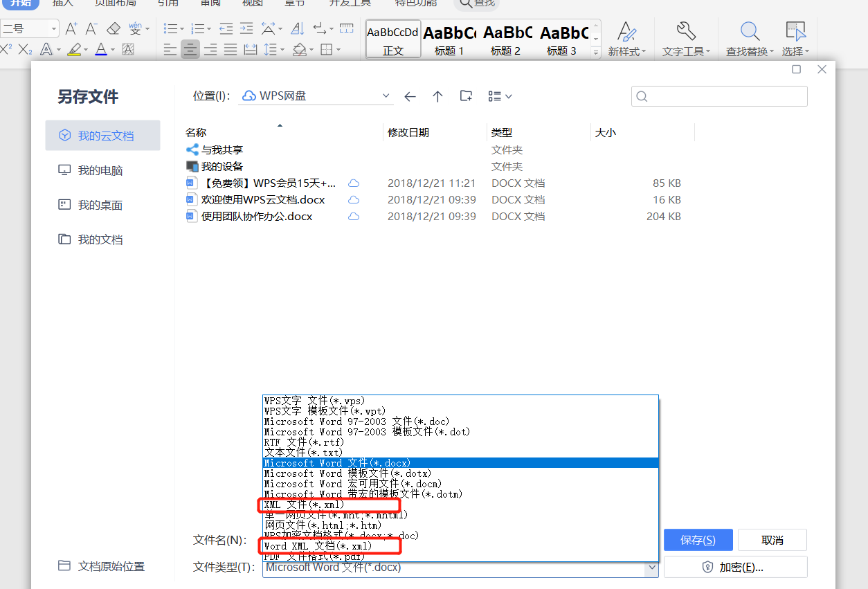Choose WPS文字 文件(*.wps) file type
This screenshot has height=589, width=868.
pos(460,401)
